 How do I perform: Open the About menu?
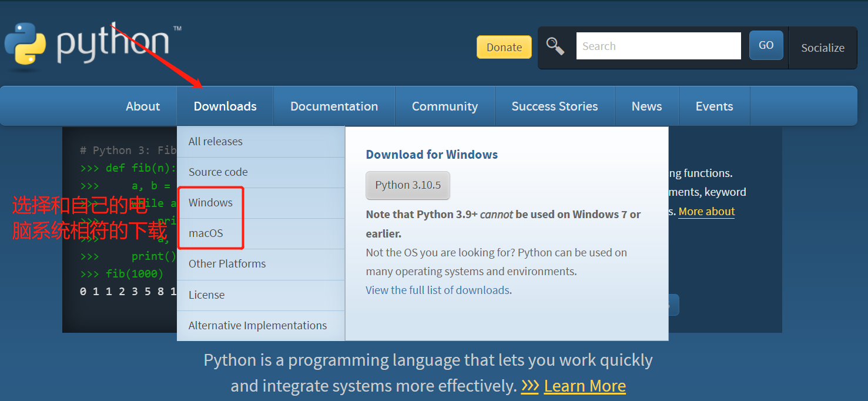[x=143, y=106]
